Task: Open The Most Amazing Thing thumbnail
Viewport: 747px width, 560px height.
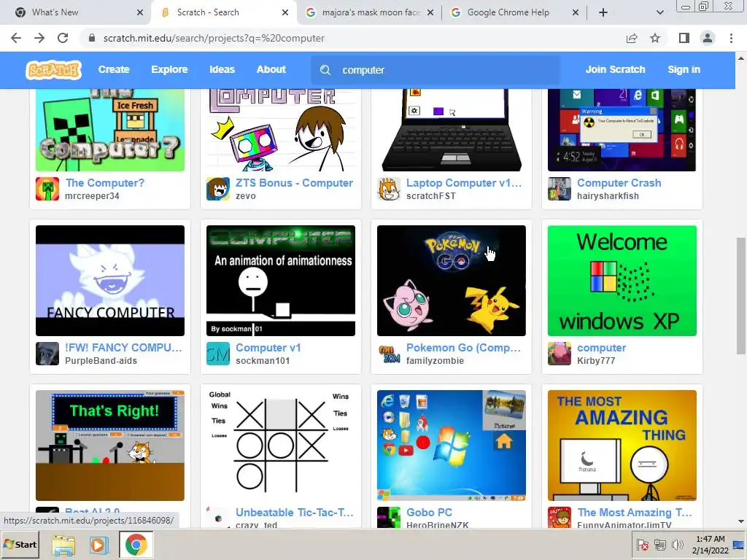Action: tap(622, 446)
